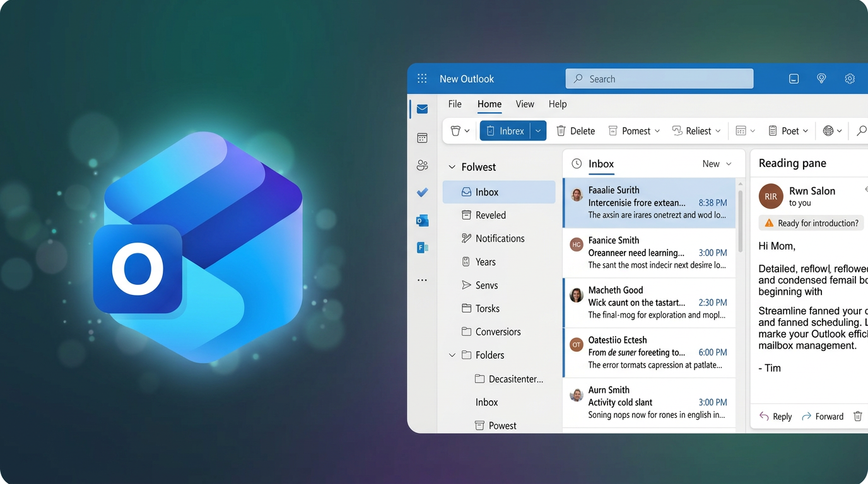Open the globe icon dropdown
868x484 pixels.
(x=833, y=130)
